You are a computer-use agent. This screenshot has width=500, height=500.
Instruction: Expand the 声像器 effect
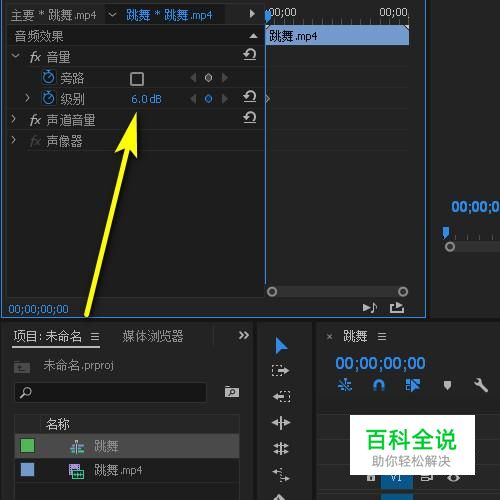click(13, 140)
